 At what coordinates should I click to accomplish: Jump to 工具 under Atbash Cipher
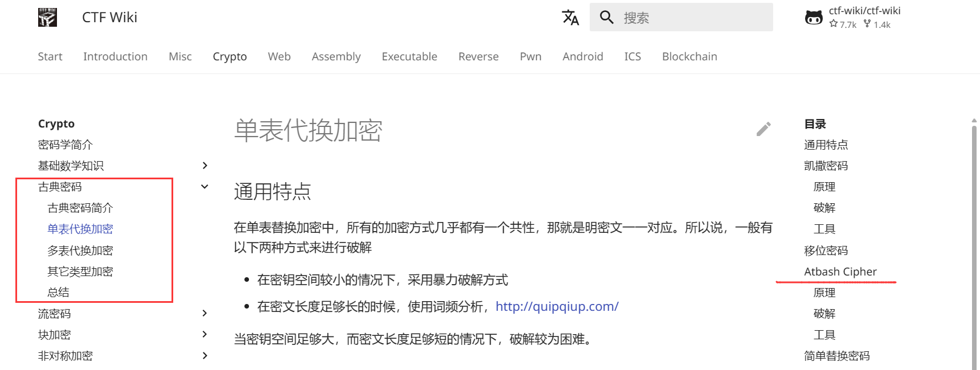[x=824, y=335]
